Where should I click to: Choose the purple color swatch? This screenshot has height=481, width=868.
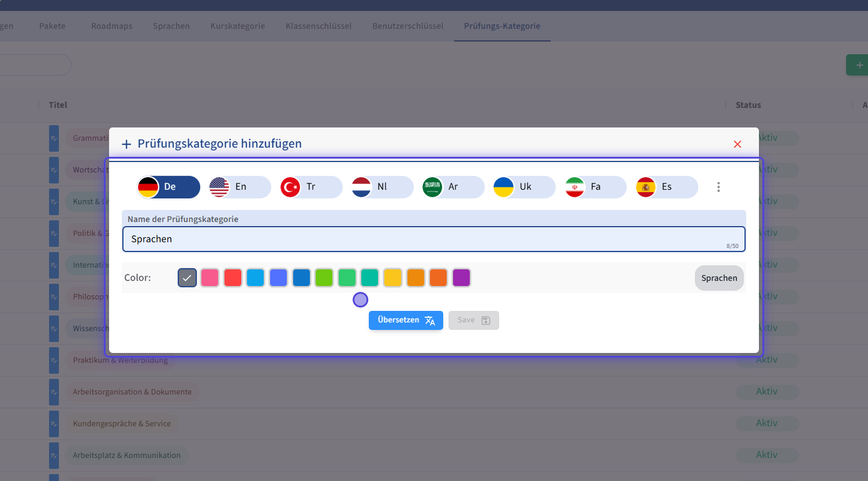pyautogui.click(x=461, y=278)
